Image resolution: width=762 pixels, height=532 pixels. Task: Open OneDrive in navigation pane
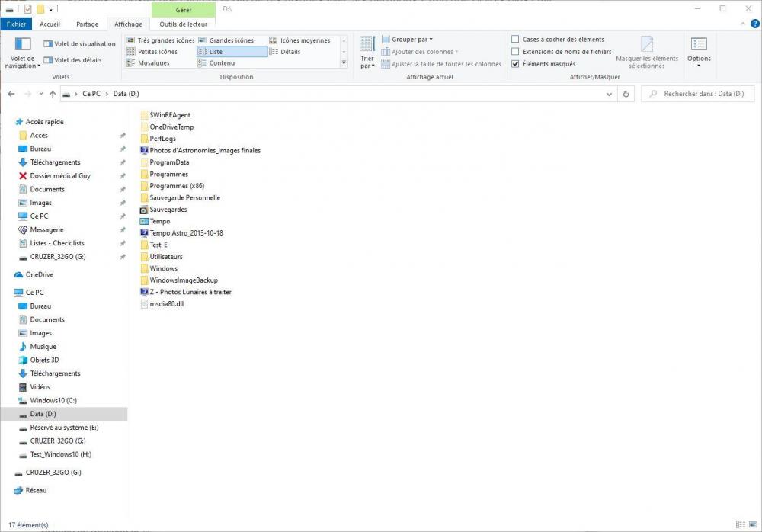[34, 274]
